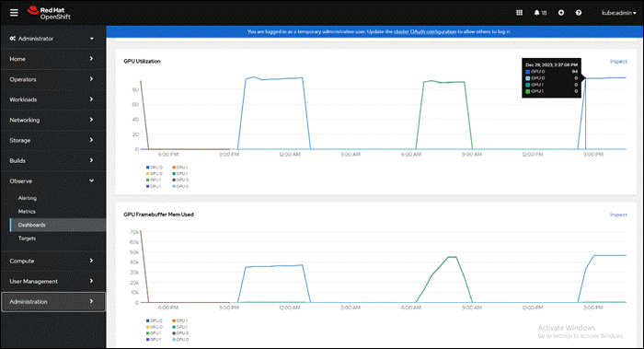644x349 pixels.
Task: Open Metrics under Observe
Action: click(x=27, y=211)
